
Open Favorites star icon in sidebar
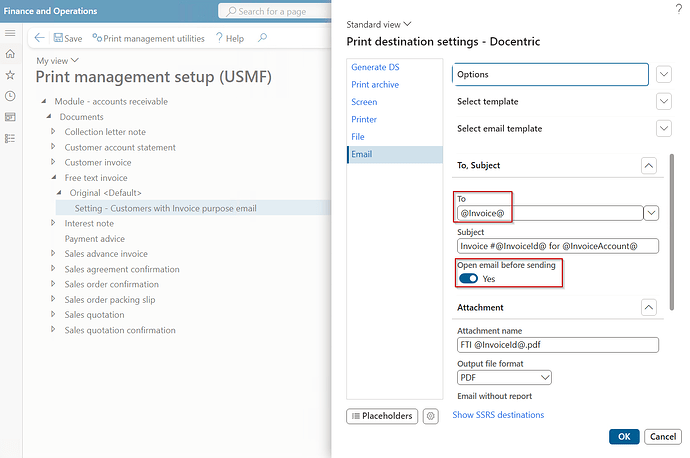pos(10,75)
